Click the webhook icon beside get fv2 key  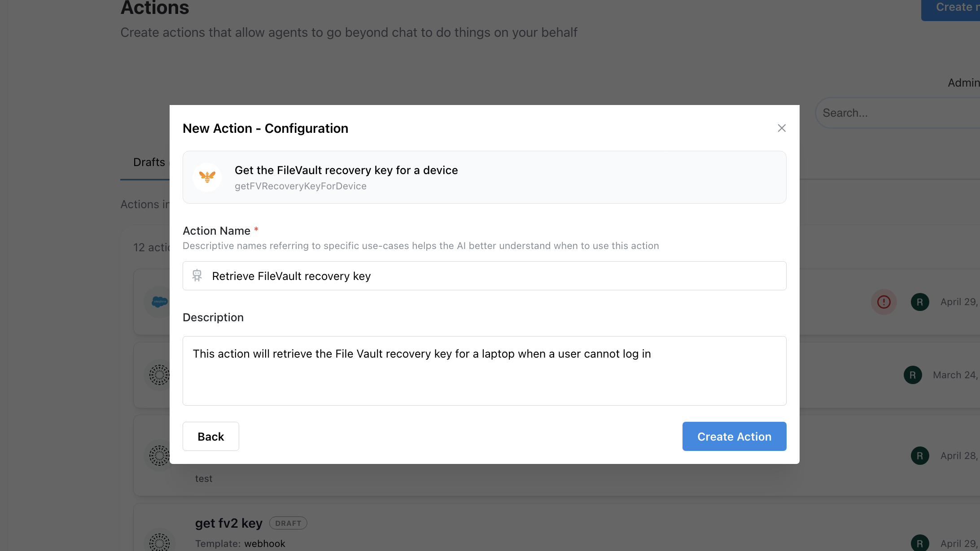[159, 542]
